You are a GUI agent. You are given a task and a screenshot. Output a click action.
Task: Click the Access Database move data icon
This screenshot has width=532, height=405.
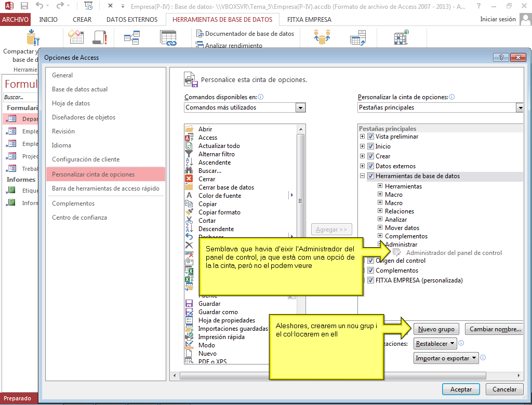point(322,37)
